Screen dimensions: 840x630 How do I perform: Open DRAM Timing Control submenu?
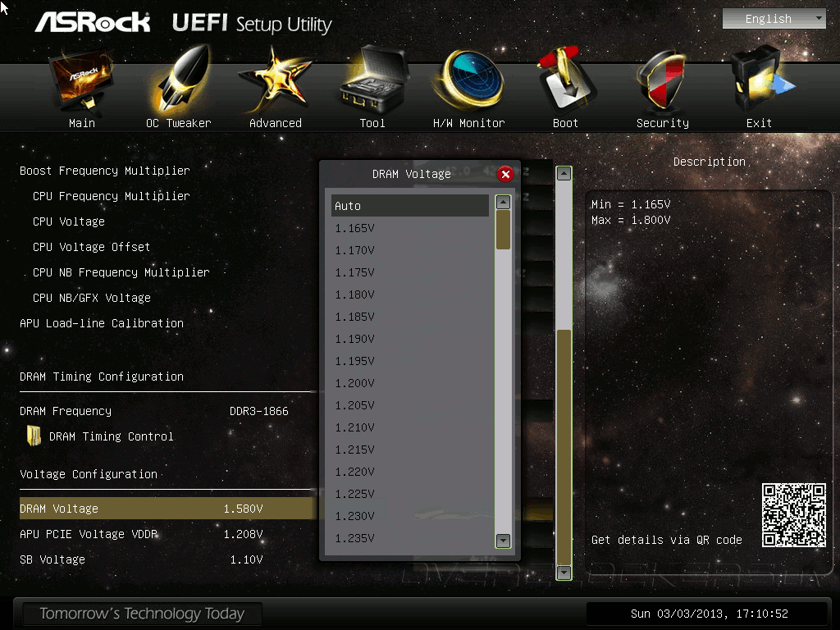click(x=112, y=436)
